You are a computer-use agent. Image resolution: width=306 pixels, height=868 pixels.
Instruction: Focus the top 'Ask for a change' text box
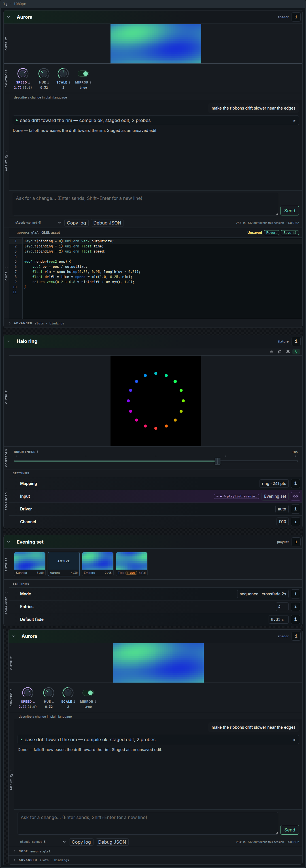coord(145,204)
